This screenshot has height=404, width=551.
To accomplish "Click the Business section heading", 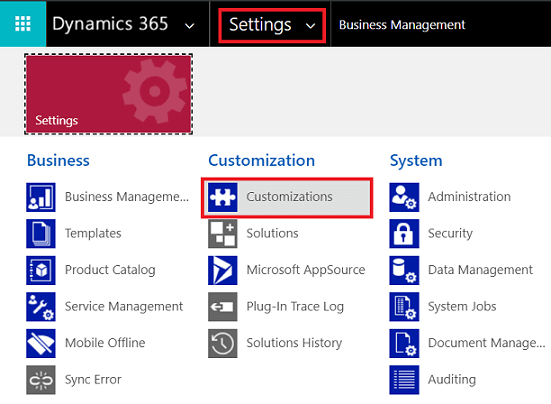I will (58, 161).
